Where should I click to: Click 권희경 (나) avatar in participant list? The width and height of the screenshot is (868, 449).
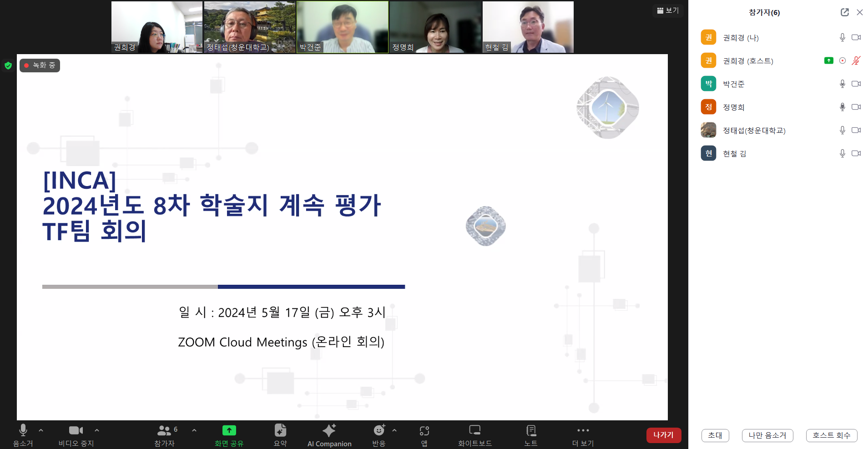pyautogui.click(x=708, y=37)
